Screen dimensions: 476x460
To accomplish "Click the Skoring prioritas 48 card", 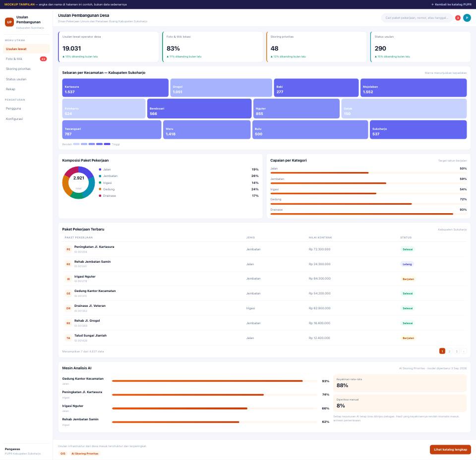I will pyautogui.click(x=317, y=47).
